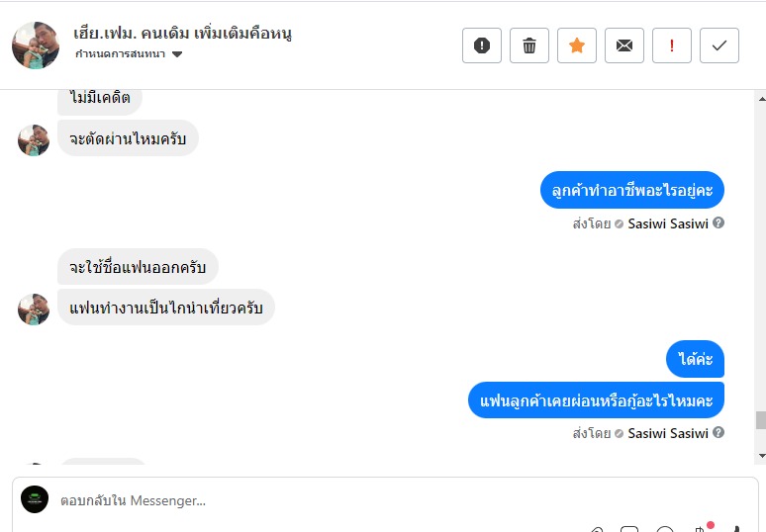The image size is (766, 532).
Task: Click avatar beside "แฟนทำงานเป็นไกน่าเที่ยวครับ" message
Action: tap(34, 309)
